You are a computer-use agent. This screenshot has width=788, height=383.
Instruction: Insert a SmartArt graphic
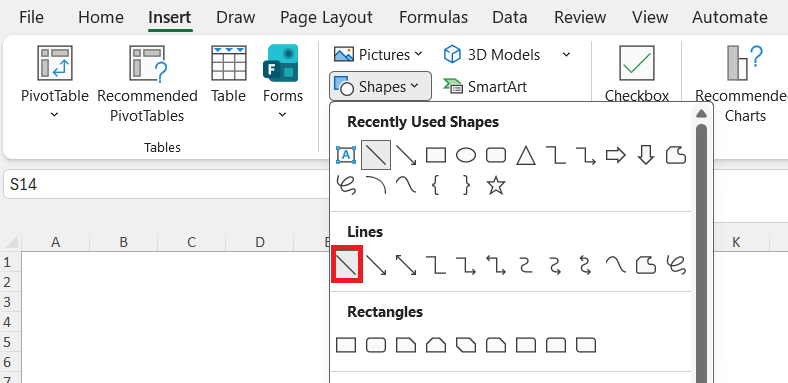(x=485, y=86)
